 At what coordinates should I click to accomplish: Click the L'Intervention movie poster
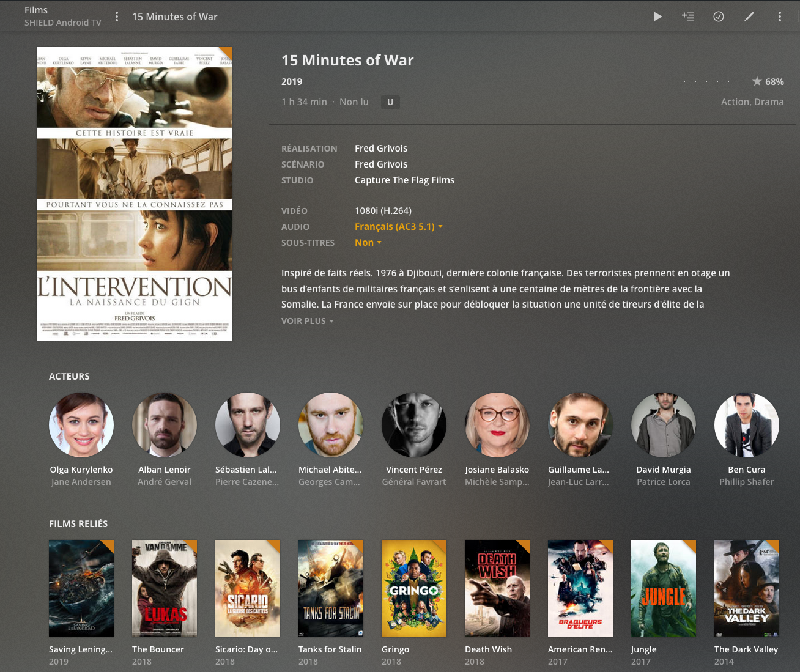click(135, 194)
